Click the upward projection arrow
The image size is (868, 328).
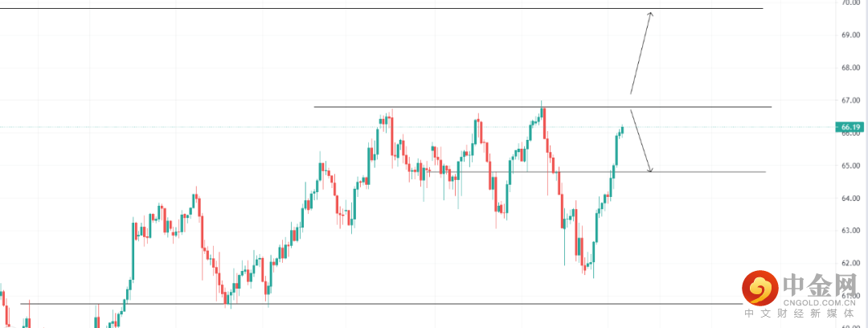pos(641,52)
